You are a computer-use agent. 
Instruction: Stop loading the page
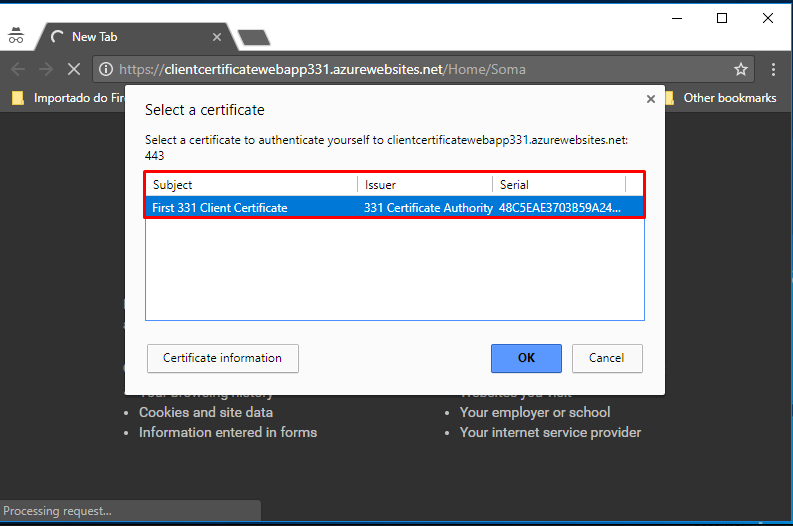[x=74, y=69]
